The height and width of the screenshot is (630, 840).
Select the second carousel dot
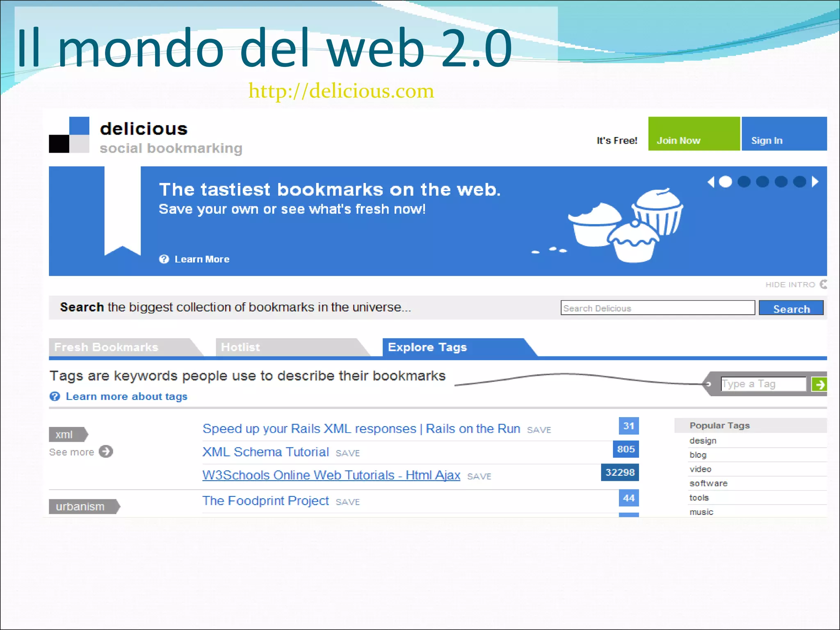tap(744, 182)
